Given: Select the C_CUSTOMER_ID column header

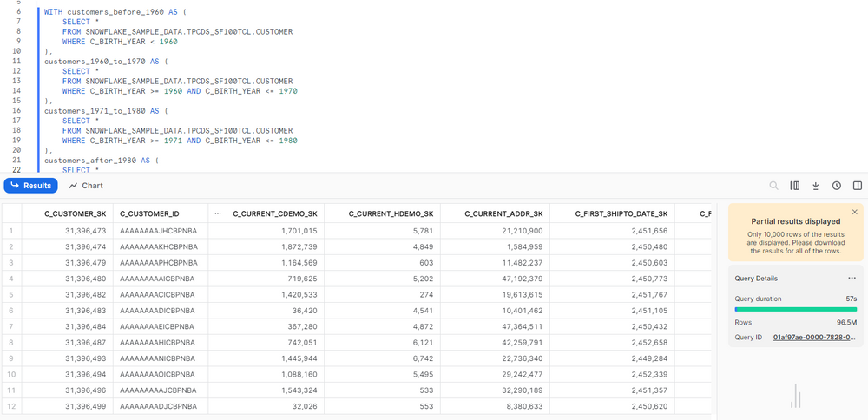Looking at the screenshot, I should pos(149,213).
